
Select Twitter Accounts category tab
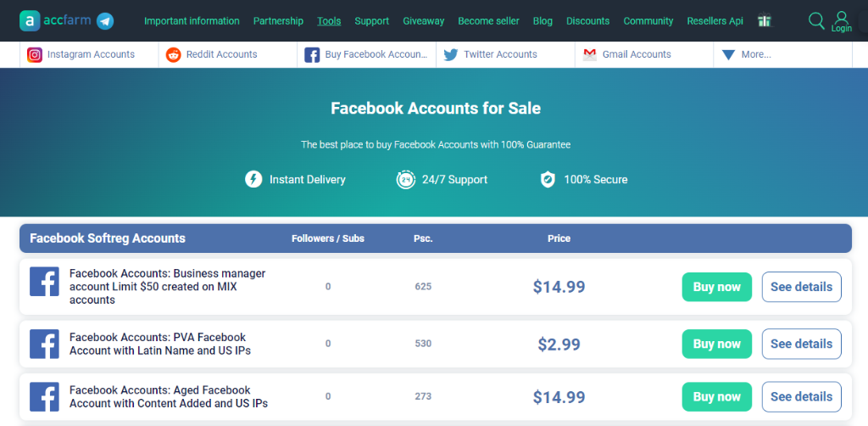click(x=506, y=55)
